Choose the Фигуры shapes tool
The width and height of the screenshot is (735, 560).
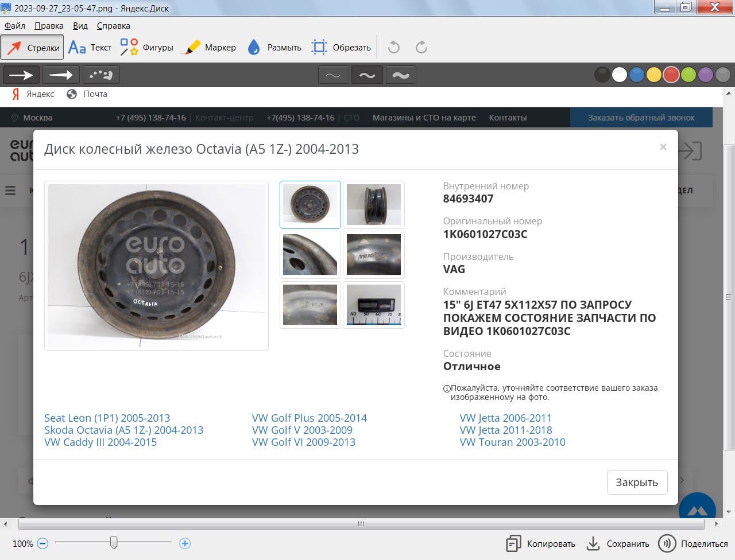(146, 48)
